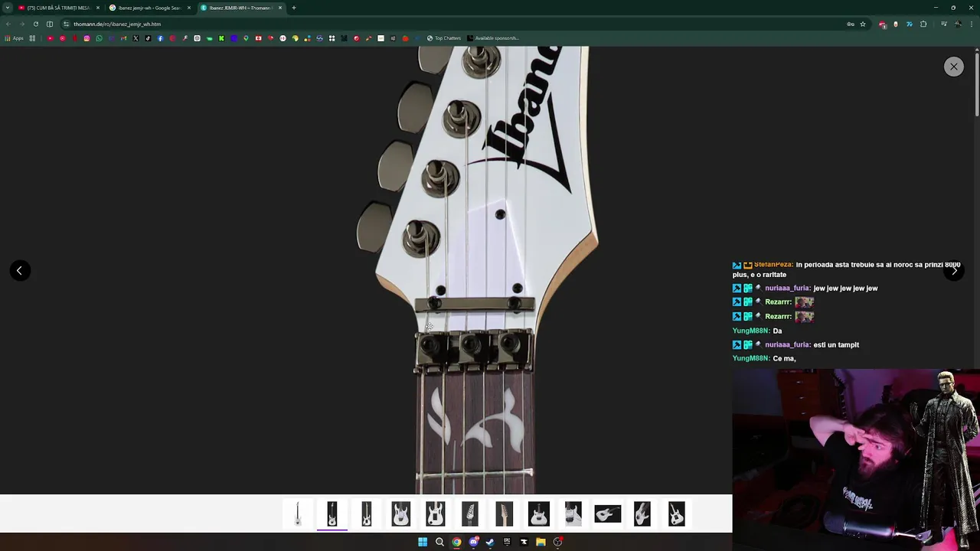Open Windows taskbar search

coord(439,542)
